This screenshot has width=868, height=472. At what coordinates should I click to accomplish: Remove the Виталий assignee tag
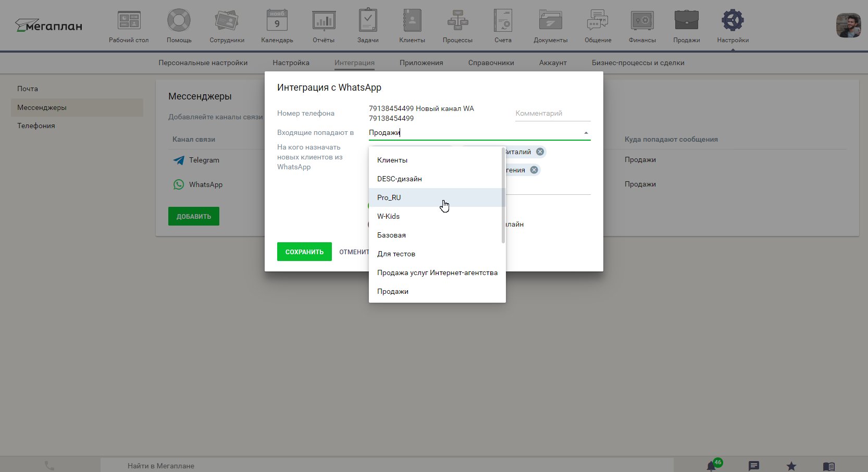point(540,152)
